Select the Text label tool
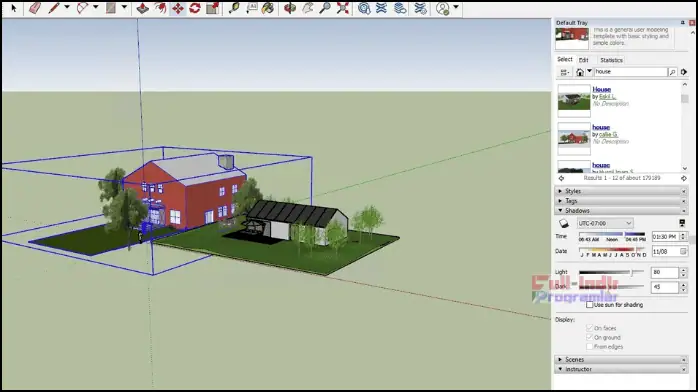 (252, 8)
